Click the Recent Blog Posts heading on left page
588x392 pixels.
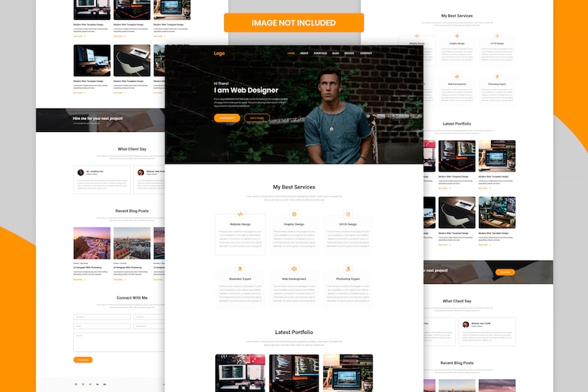tap(132, 211)
